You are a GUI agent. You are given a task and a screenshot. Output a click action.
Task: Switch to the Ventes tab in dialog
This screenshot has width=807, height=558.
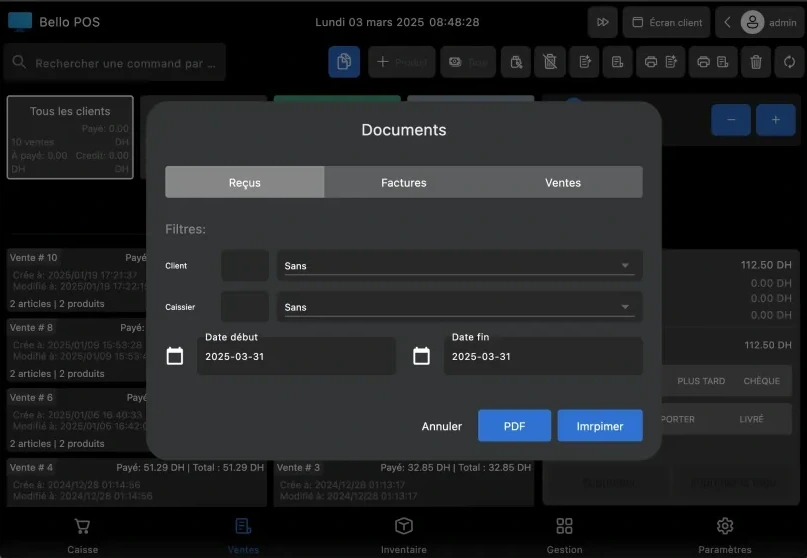[563, 182]
